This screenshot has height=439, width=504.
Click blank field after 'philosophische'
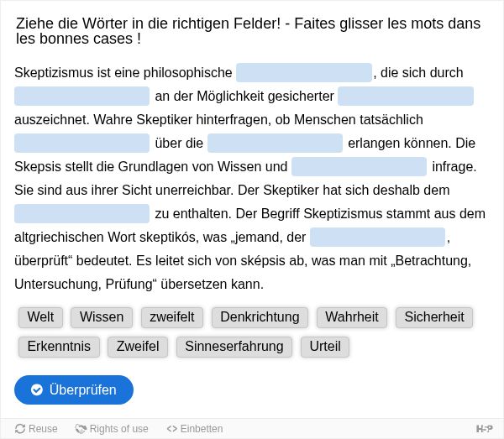pos(304,72)
